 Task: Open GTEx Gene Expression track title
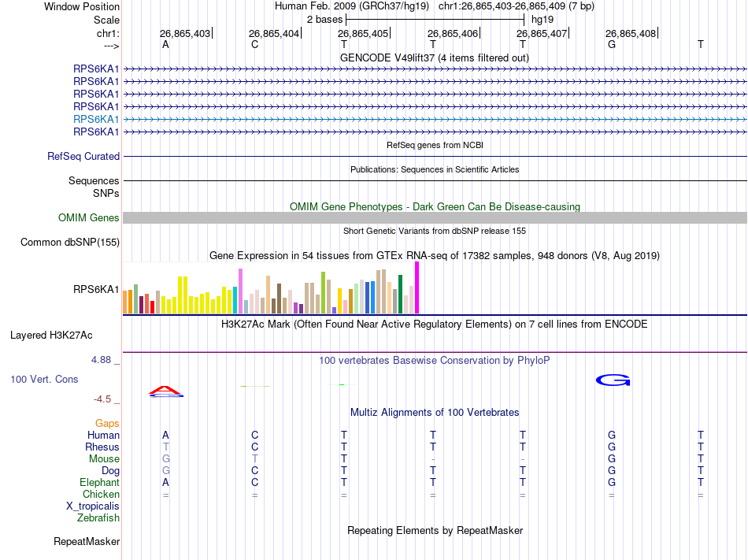click(x=435, y=256)
